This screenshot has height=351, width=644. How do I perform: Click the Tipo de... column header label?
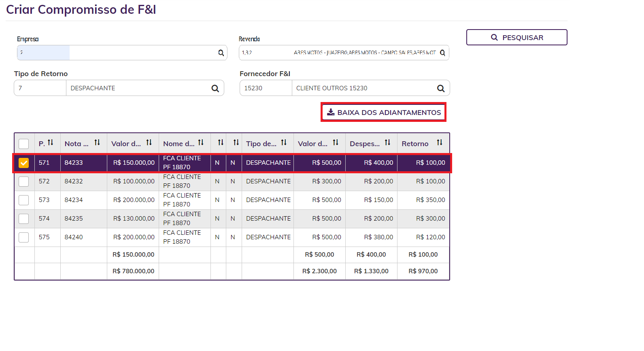261,144
